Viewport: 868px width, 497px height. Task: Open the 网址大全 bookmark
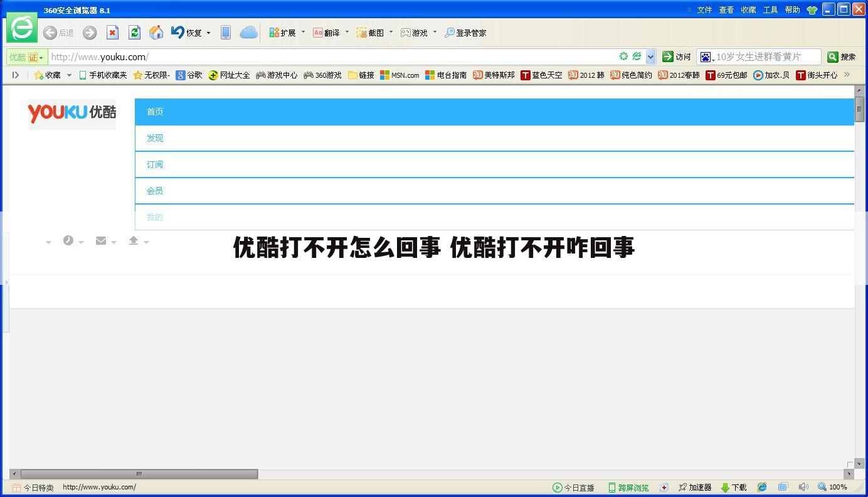[229, 75]
